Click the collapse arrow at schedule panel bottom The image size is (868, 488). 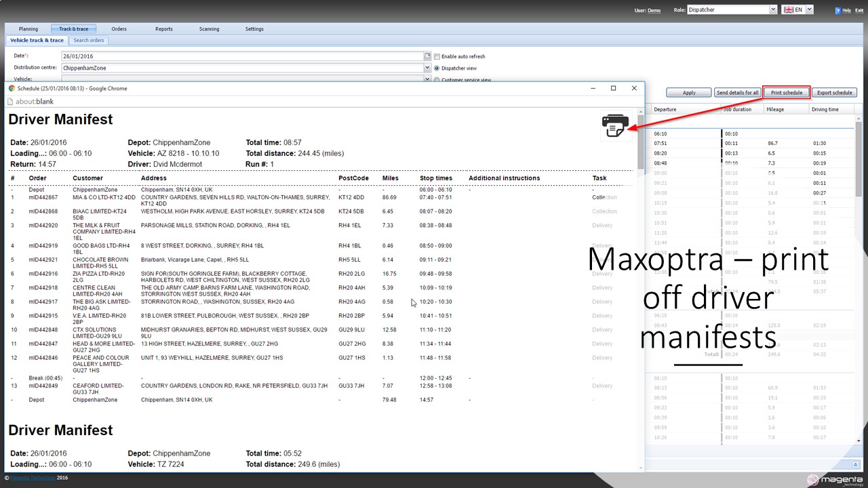(x=856, y=465)
